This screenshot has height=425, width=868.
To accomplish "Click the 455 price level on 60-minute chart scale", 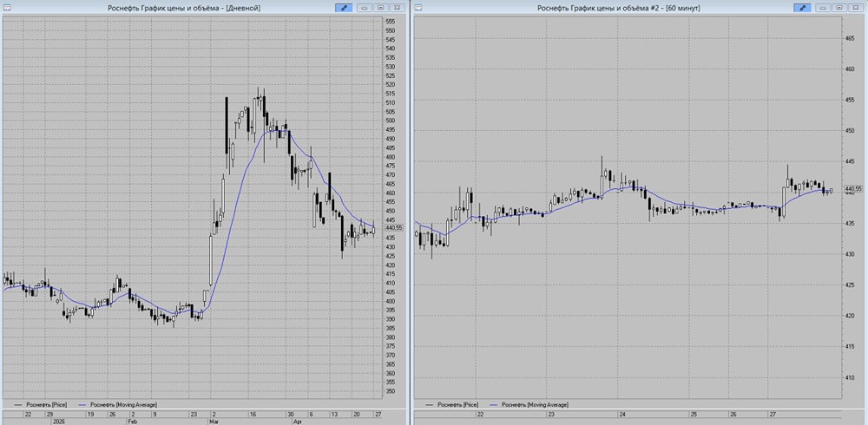I will point(851,100).
